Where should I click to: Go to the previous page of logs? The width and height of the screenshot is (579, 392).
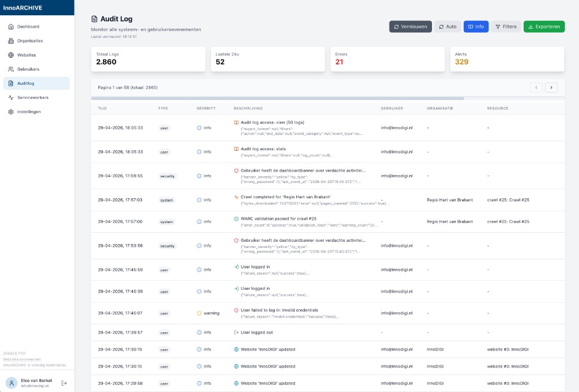coord(536,88)
